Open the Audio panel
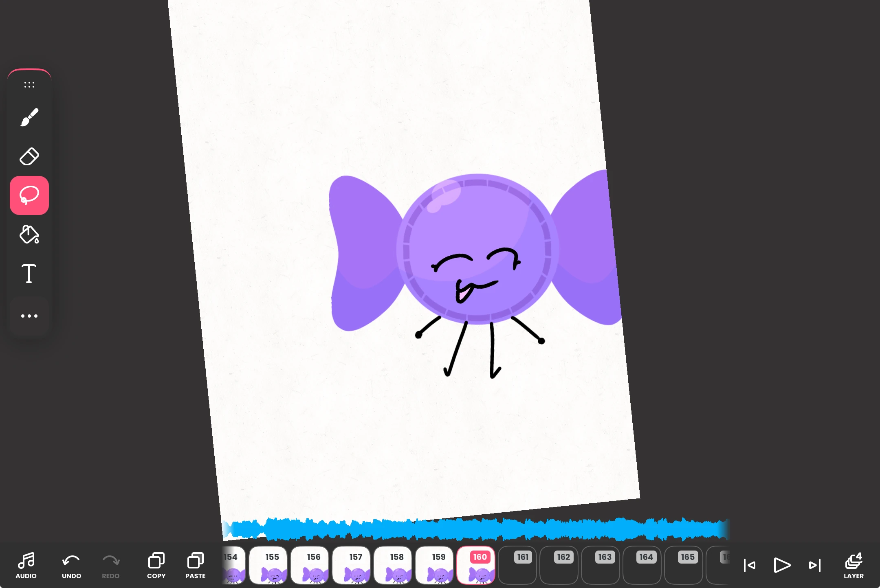 [26, 565]
